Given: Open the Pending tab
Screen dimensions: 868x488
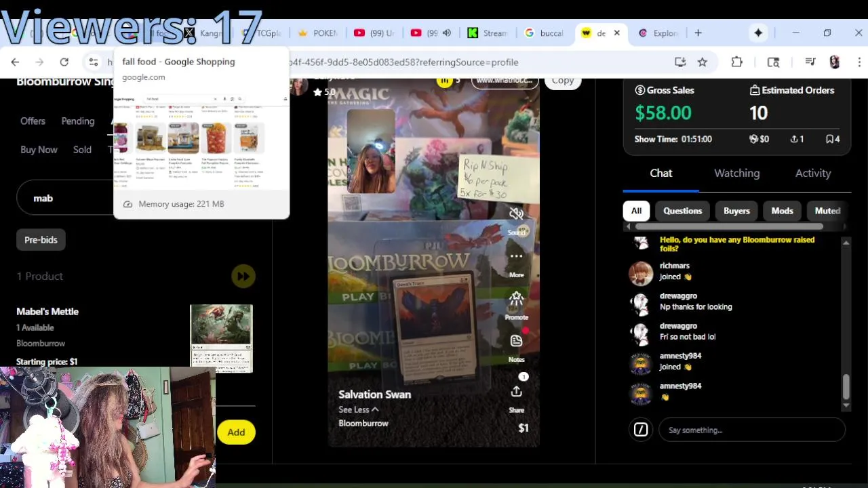Looking at the screenshot, I should [78, 121].
